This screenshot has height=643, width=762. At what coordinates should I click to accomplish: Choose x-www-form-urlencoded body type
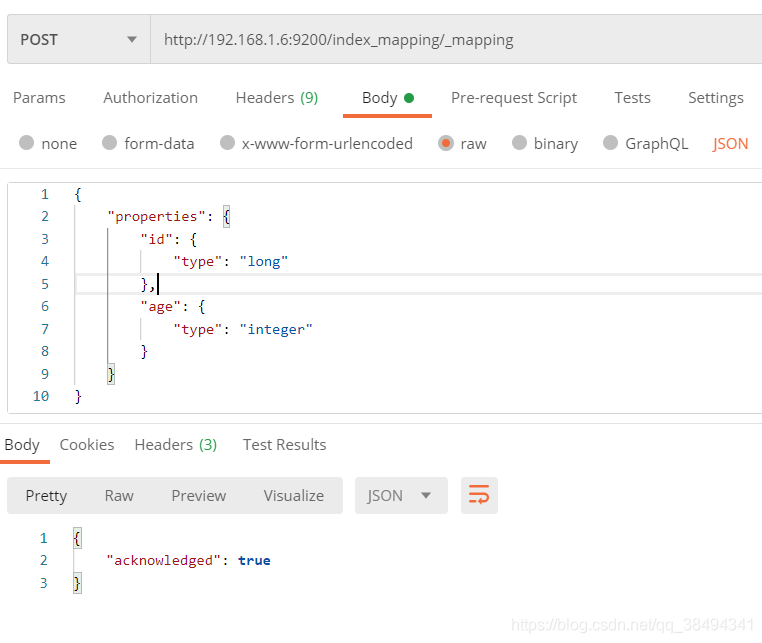coord(228,143)
